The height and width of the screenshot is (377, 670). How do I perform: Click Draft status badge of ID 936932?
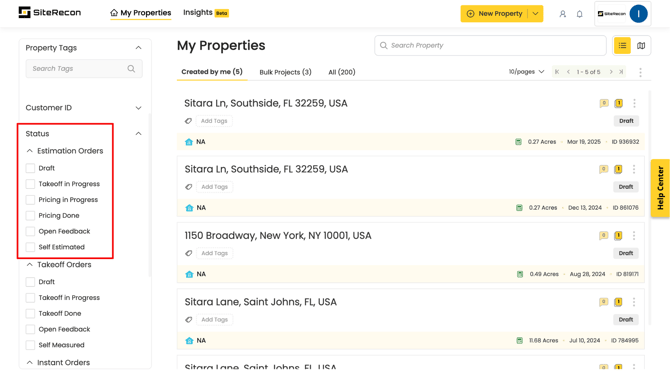(x=626, y=121)
